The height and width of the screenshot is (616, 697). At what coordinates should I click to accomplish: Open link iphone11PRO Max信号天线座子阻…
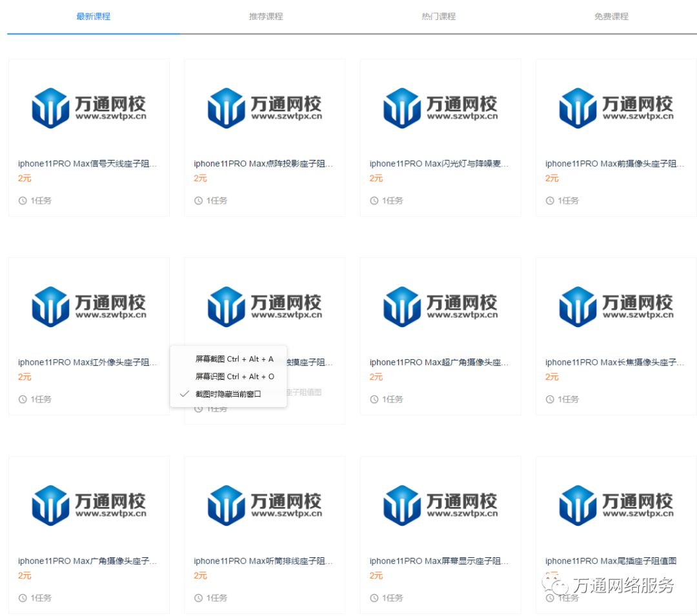click(x=88, y=163)
